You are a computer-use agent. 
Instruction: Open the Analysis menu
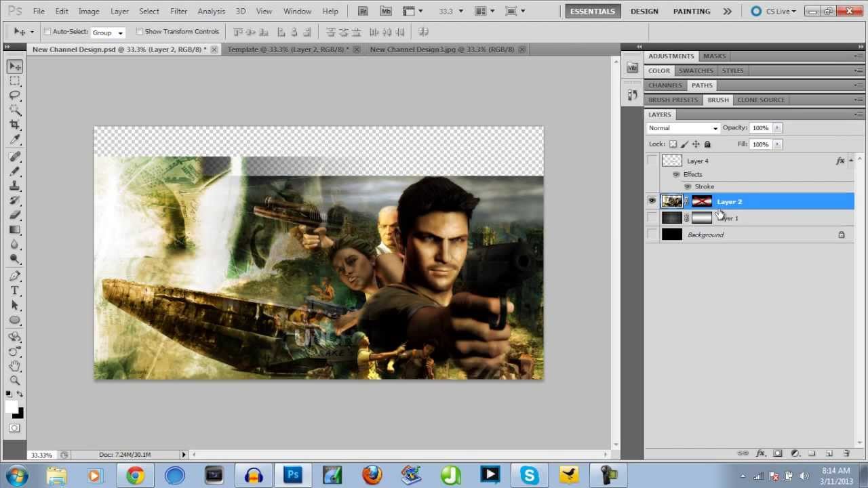point(212,12)
